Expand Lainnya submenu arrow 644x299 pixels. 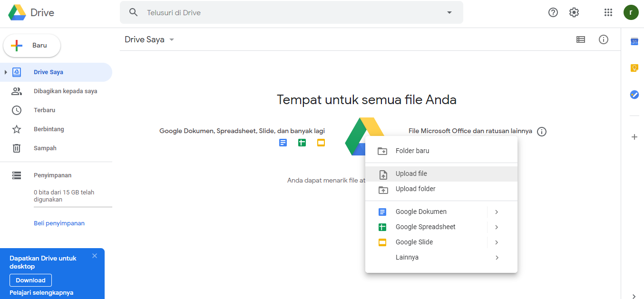[x=497, y=258]
